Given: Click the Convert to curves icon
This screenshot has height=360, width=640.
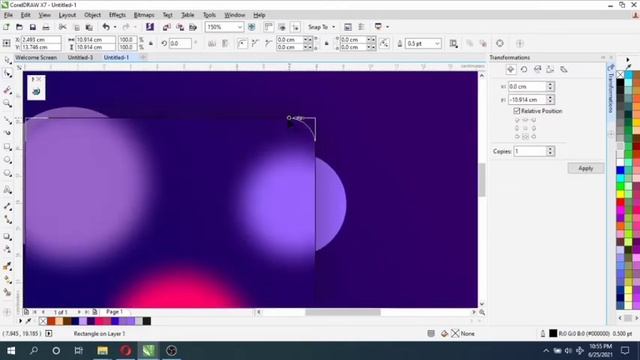Looking at the screenshot, I should [500, 43].
